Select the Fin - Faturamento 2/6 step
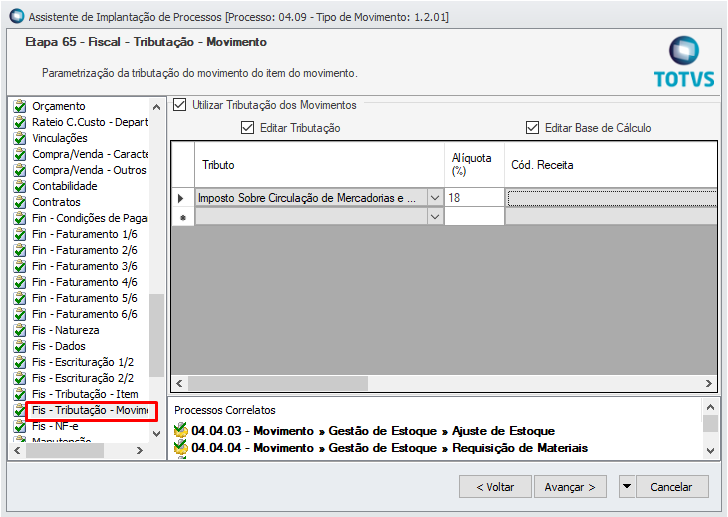This screenshot has width=728, height=517. pyautogui.click(x=84, y=250)
